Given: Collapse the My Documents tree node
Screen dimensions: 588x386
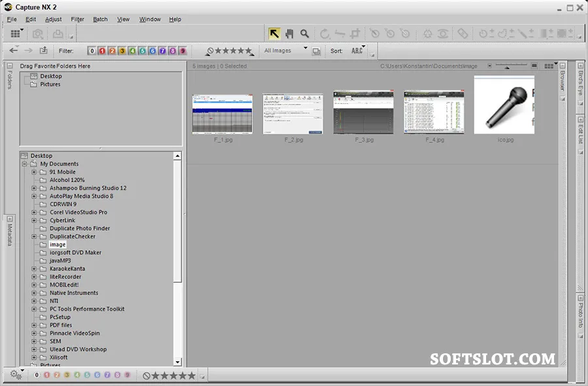Looking at the screenshot, I should pos(24,164).
